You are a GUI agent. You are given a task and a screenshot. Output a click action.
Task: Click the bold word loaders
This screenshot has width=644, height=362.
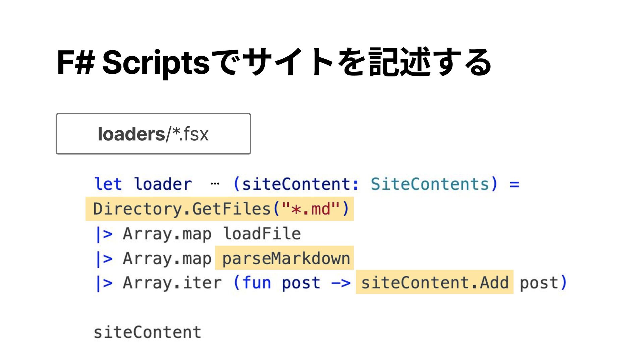click(131, 134)
